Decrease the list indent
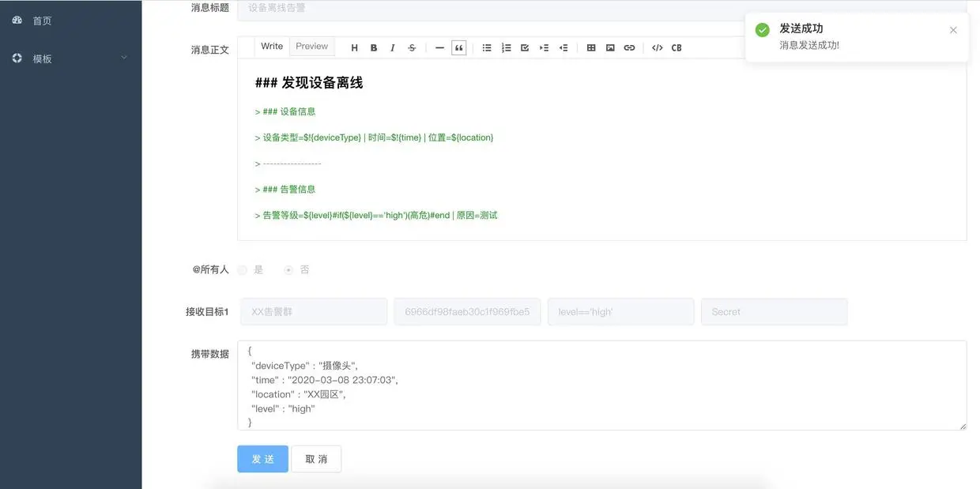This screenshot has height=489, width=980. 563,48
